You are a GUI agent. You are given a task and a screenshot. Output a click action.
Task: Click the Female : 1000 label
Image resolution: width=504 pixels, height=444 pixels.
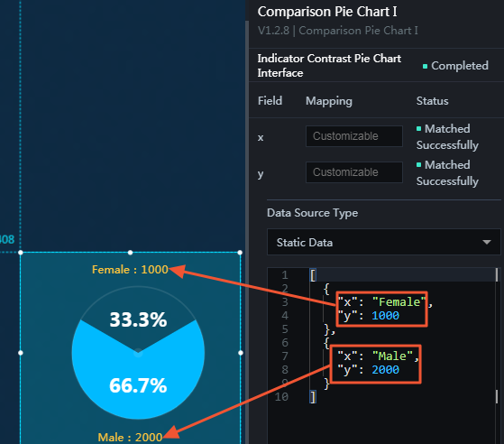tap(130, 270)
